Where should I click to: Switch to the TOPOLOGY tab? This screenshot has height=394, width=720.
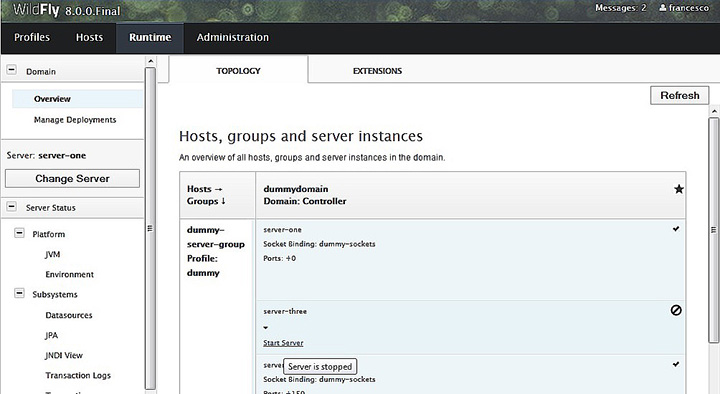pyautogui.click(x=238, y=71)
